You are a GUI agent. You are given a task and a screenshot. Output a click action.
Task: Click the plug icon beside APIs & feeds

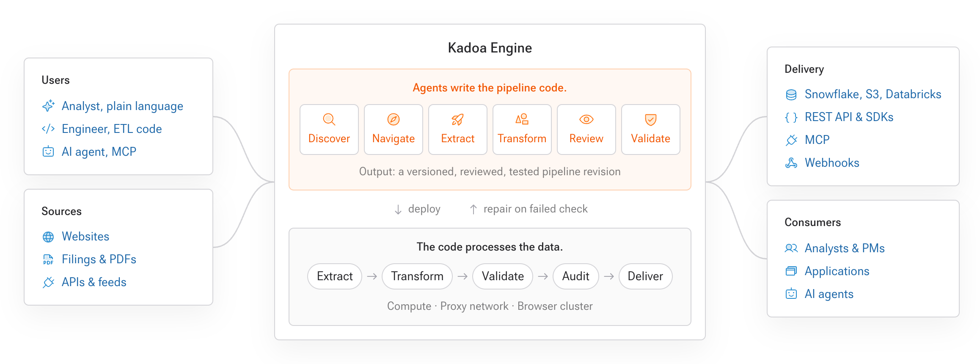(48, 282)
